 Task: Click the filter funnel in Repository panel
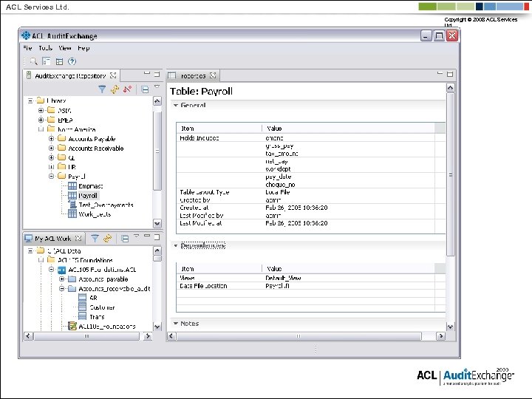(x=102, y=89)
